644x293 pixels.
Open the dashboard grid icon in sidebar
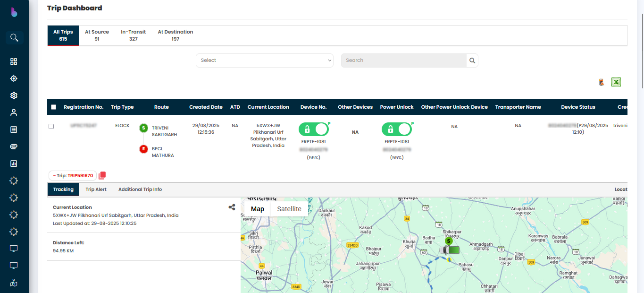14,61
